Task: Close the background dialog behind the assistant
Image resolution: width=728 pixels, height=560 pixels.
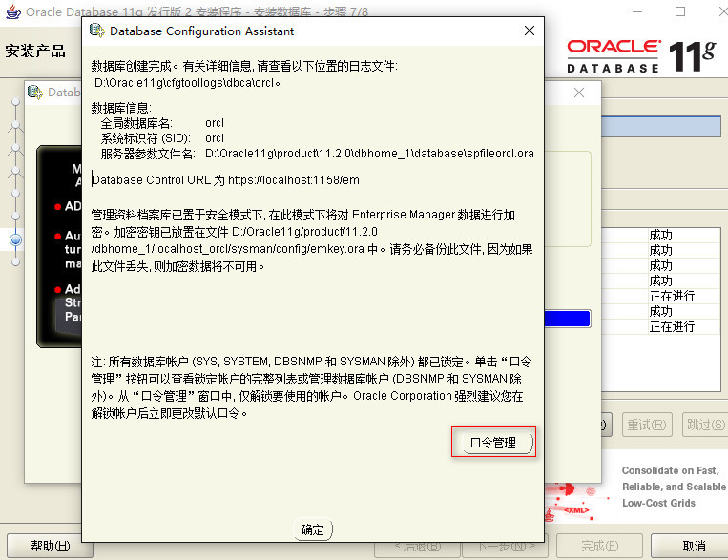Action: (579, 93)
